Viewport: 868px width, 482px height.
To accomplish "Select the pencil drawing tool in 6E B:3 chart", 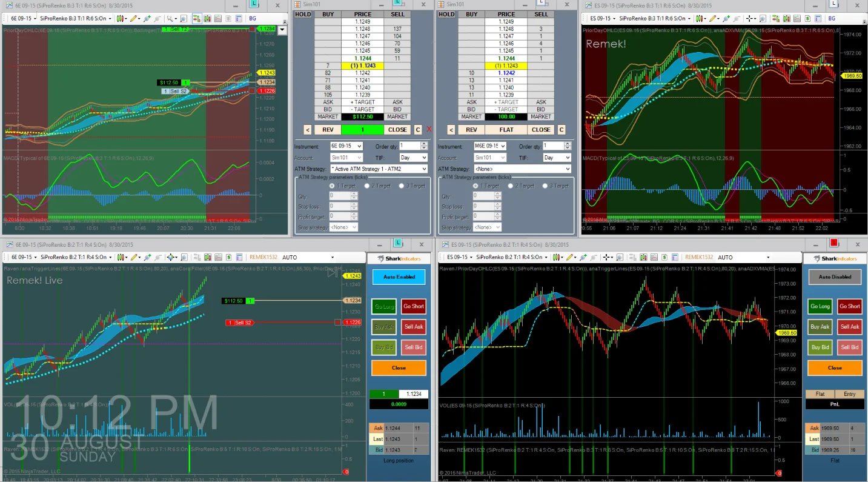I will (x=134, y=19).
